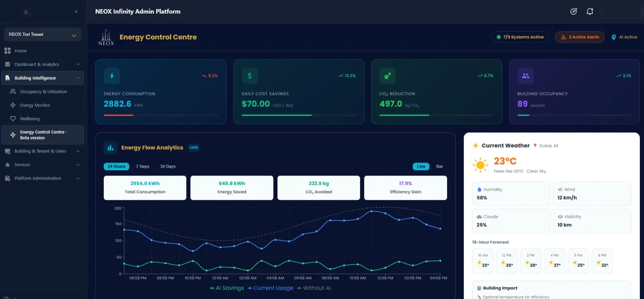Toggle Without AI series in chart legend
Image resolution: width=644 pixels, height=299 pixels.
314,288
